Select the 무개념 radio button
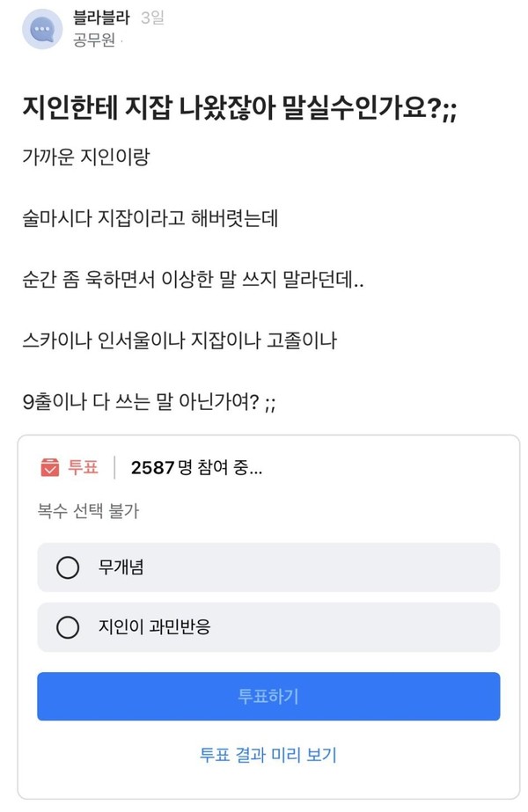The width and height of the screenshot is (528, 812). [x=68, y=568]
